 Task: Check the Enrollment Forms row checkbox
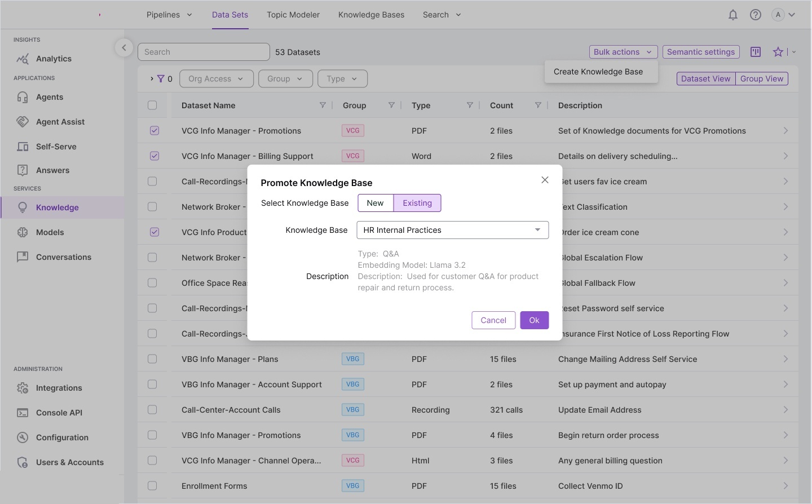coord(152,485)
